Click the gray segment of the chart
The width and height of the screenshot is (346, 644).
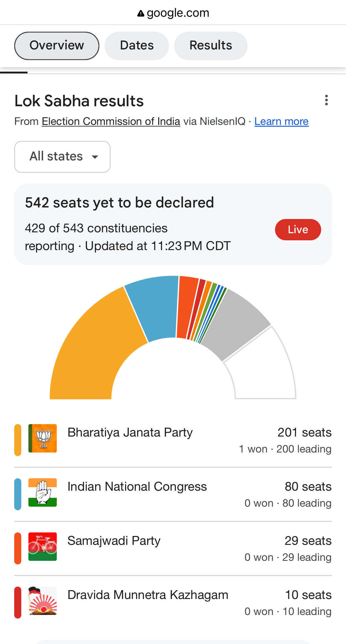tap(237, 323)
